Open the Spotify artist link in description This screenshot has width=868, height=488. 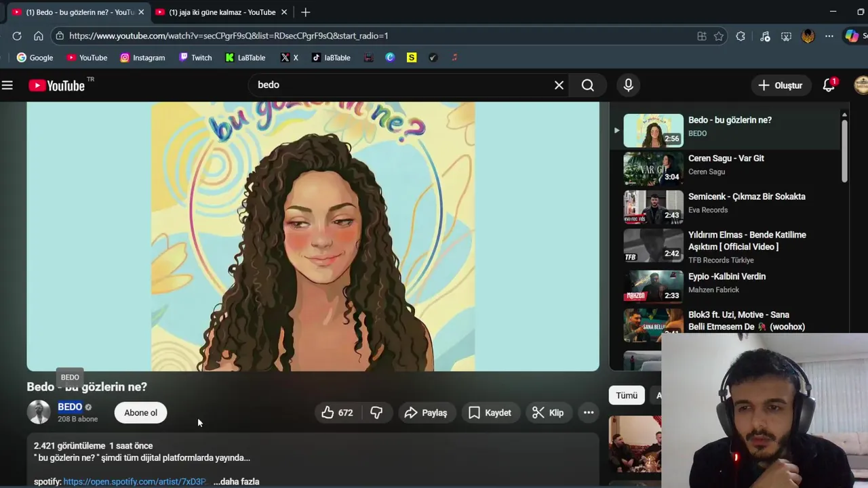134,481
